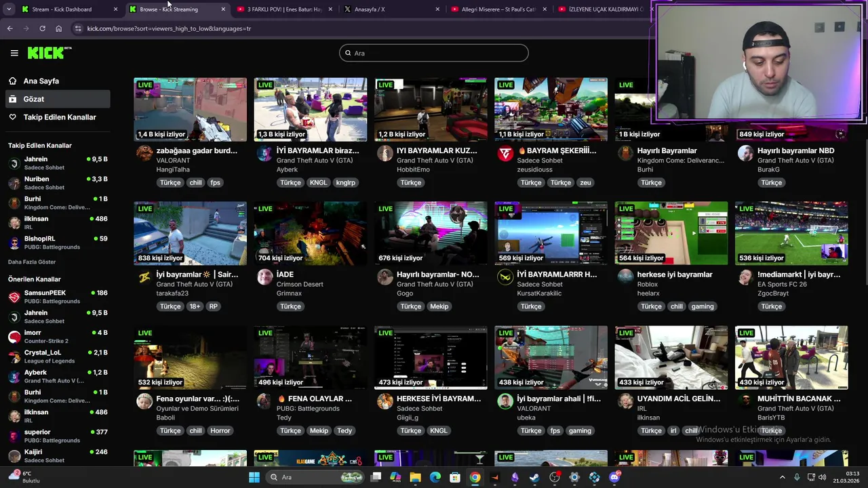The height and width of the screenshot is (488, 868).
Task: Click browser back arrow
Action: [9, 28]
